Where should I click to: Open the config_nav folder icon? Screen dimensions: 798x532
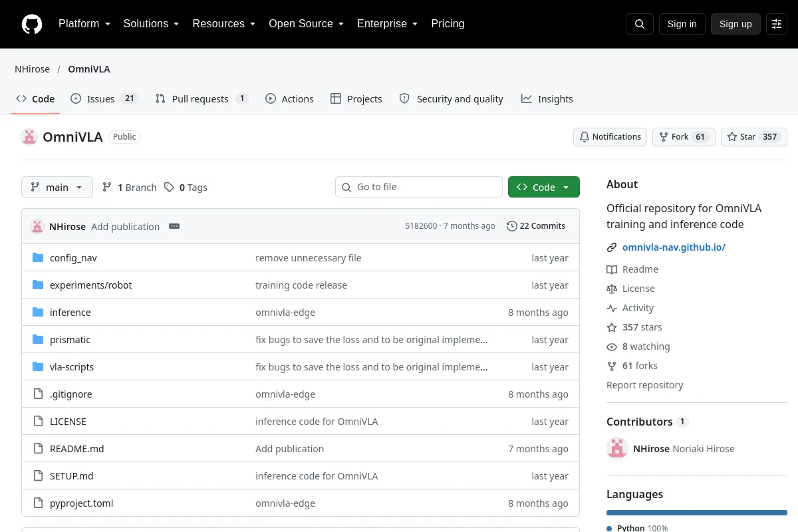point(38,258)
